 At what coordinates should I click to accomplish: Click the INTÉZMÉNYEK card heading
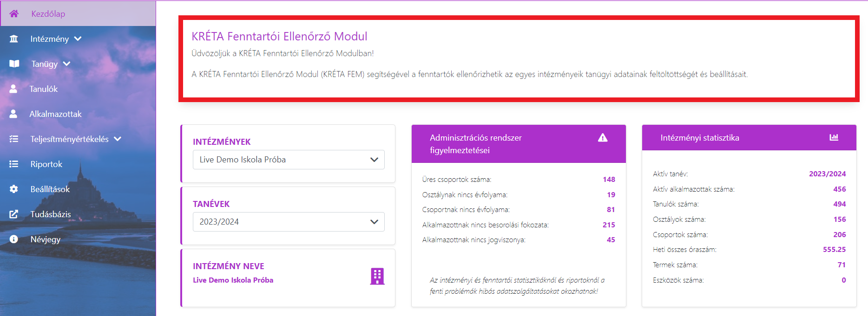pos(222,142)
